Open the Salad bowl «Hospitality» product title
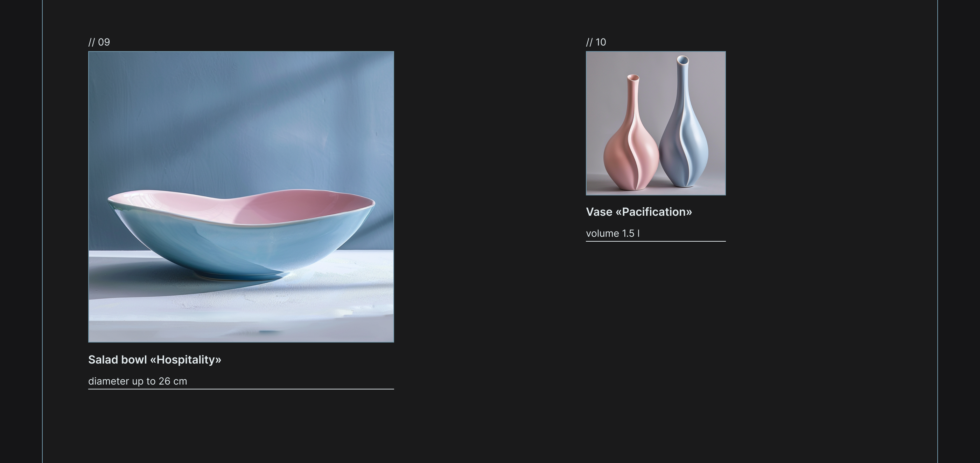This screenshot has width=980, height=463. pos(154,360)
